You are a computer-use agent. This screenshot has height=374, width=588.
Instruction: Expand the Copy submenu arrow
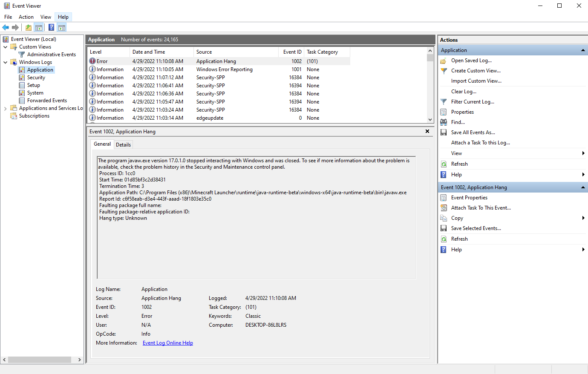click(x=583, y=218)
